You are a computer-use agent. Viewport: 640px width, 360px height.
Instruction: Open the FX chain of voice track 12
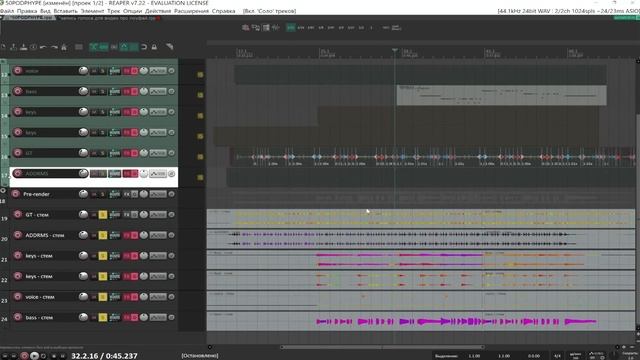click(127, 71)
